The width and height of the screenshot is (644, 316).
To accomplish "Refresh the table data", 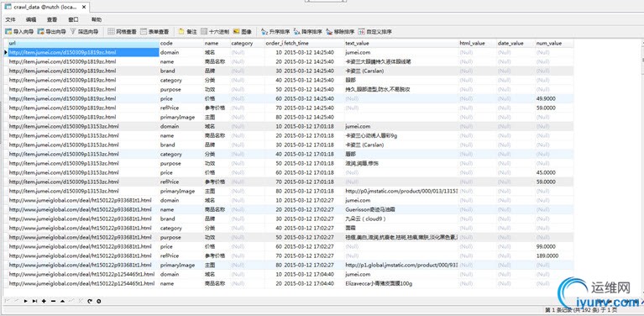I will point(90,301).
